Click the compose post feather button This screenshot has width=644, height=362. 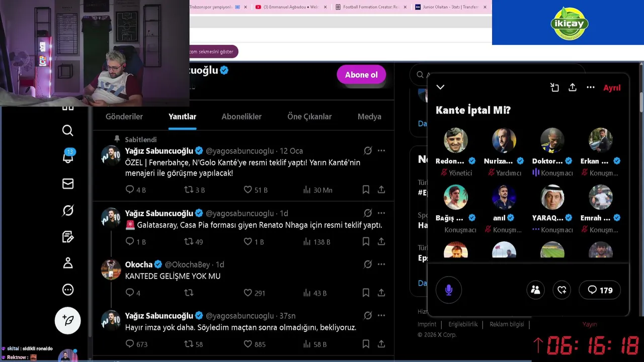click(68, 320)
